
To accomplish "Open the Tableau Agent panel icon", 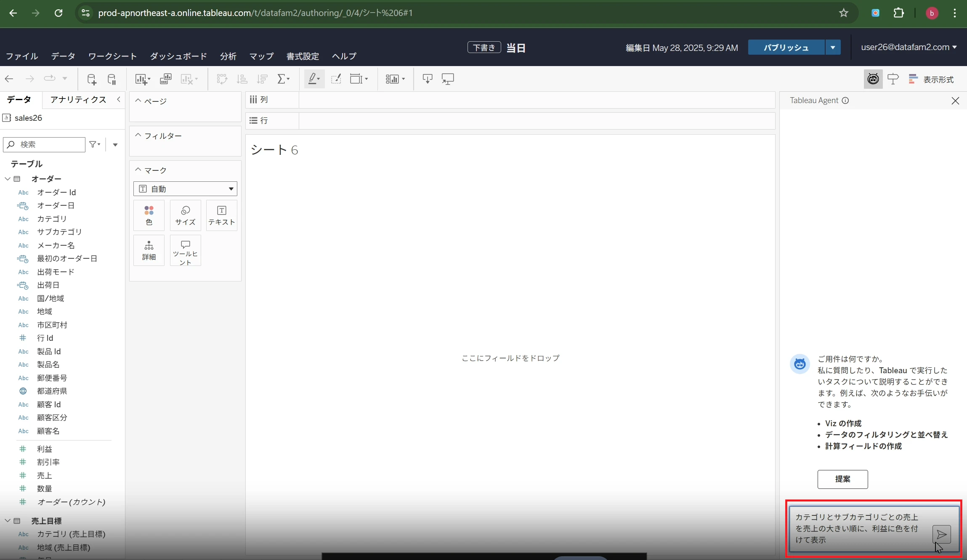I will [x=873, y=79].
